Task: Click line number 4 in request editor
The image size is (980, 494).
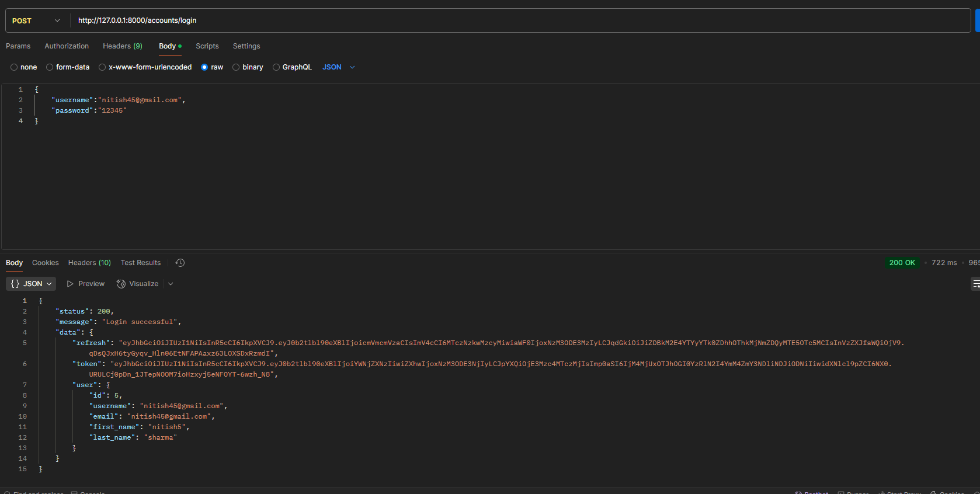Action: (x=20, y=121)
